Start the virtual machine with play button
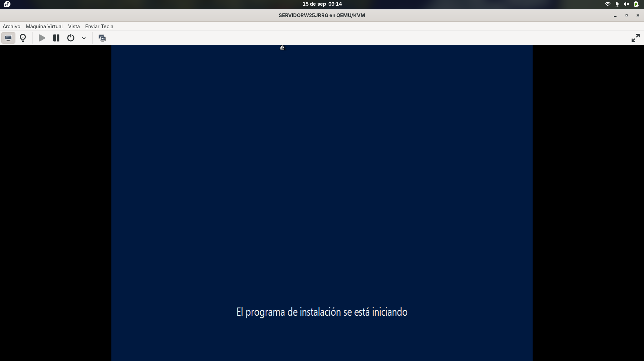The image size is (644, 361). [42, 38]
